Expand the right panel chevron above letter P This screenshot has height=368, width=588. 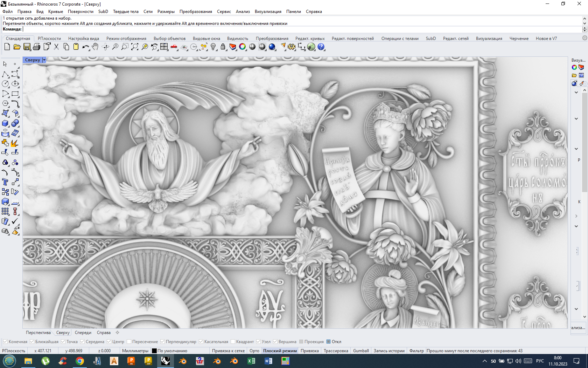tap(576, 149)
